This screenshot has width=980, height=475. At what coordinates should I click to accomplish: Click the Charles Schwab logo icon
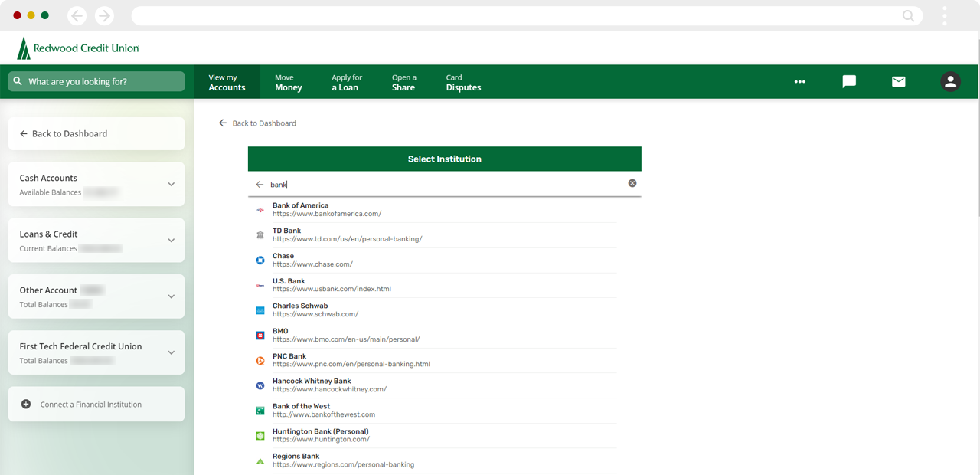point(260,310)
